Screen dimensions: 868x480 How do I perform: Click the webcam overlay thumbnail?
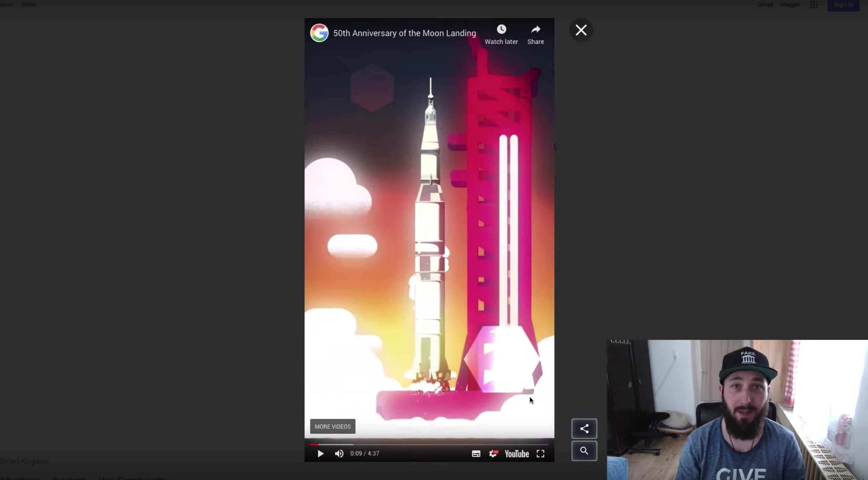click(x=737, y=410)
